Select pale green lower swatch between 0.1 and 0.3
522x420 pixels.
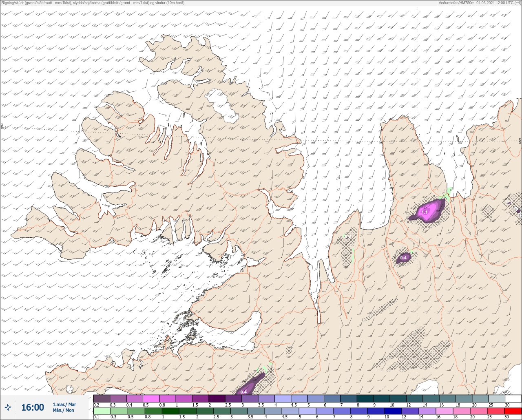[102, 411]
